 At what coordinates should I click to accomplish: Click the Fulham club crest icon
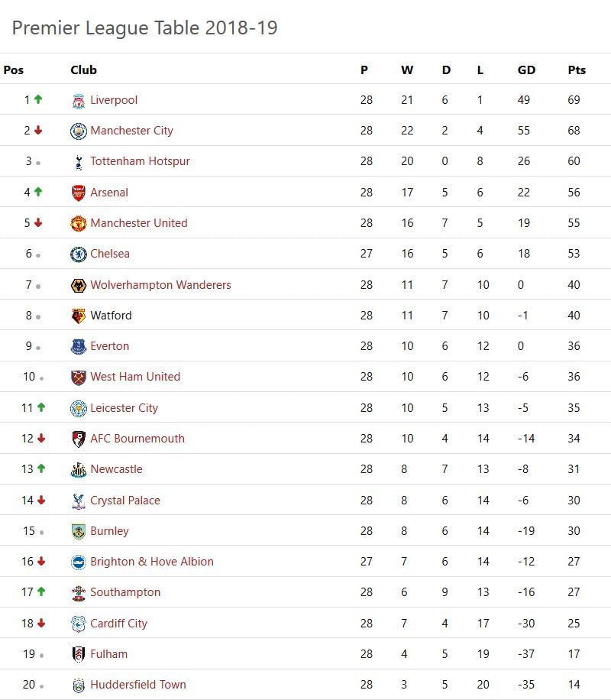coord(79,655)
